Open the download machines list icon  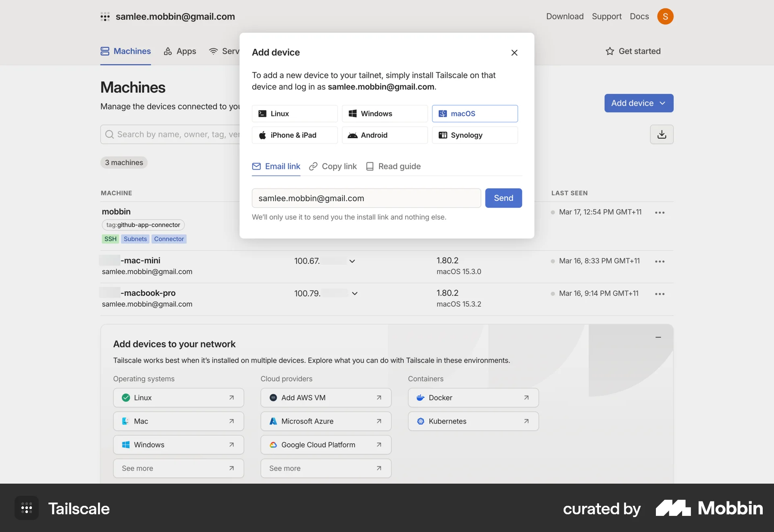(x=662, y=134)
